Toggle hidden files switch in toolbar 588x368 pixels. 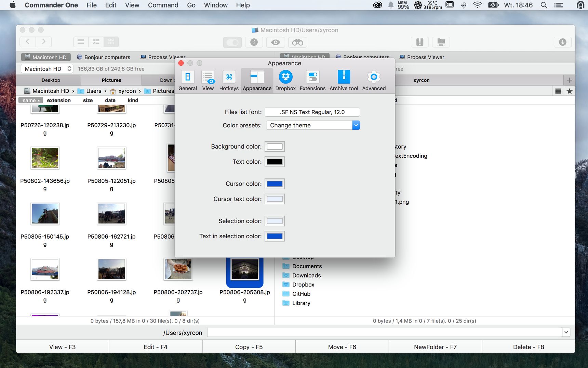[x=232, y=42]
